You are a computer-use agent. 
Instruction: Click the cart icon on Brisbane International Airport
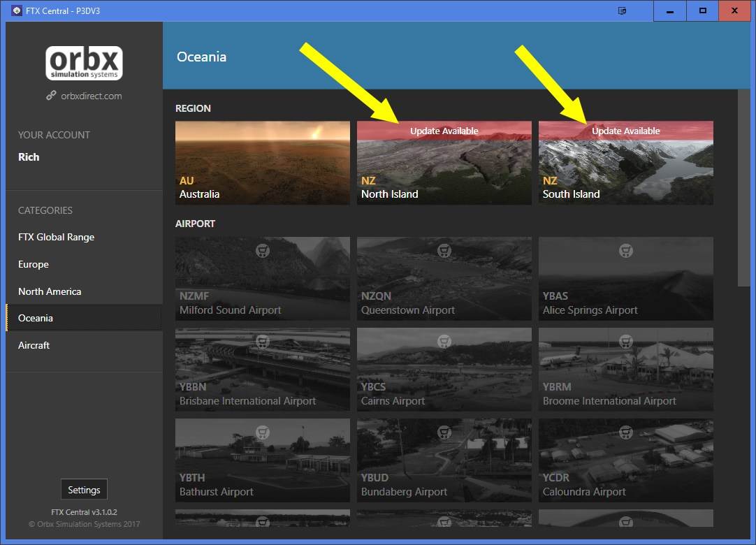[x=263, y=342]
